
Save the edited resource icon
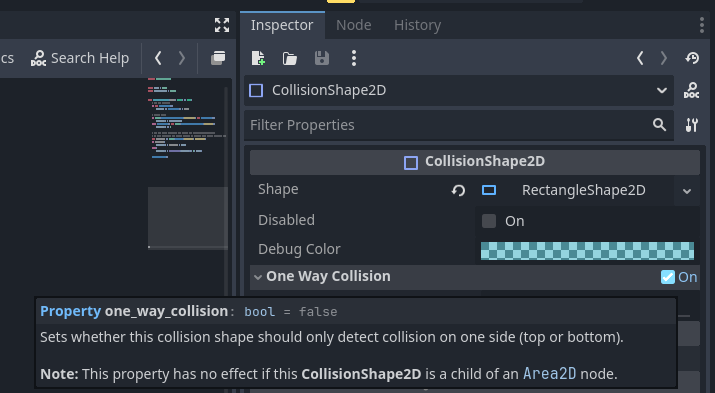click(321, 58)
